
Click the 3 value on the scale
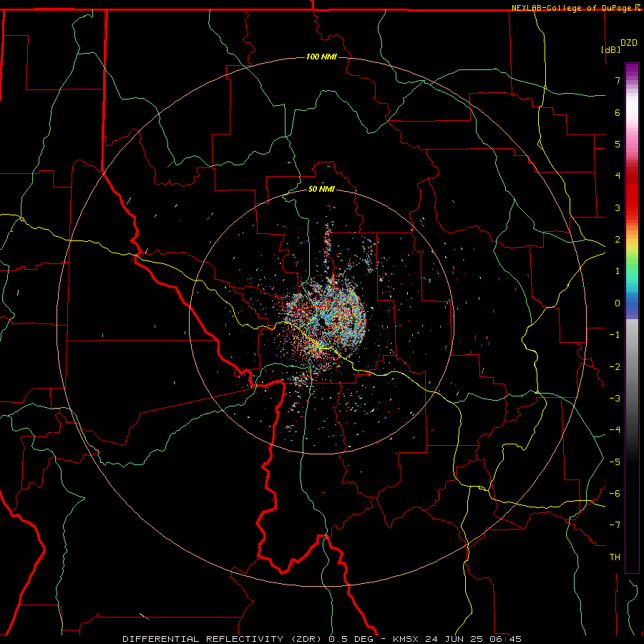click(x=618, y=208)
